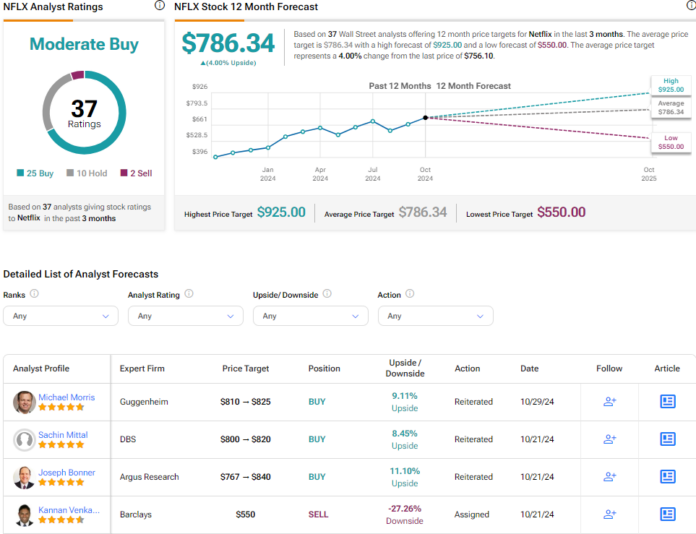Click the Date column header
This screenshot has height=534, width=696.
tap(529, 368)
